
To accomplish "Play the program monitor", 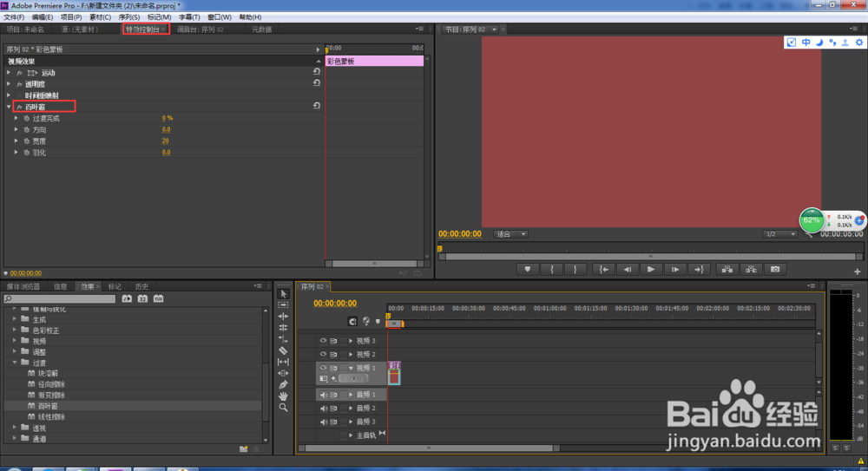I will coord(651,270).
